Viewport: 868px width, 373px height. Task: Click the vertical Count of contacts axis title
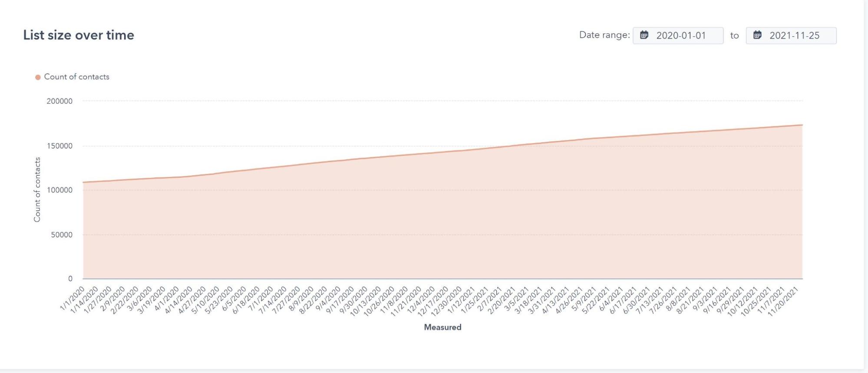coord(37,190)
